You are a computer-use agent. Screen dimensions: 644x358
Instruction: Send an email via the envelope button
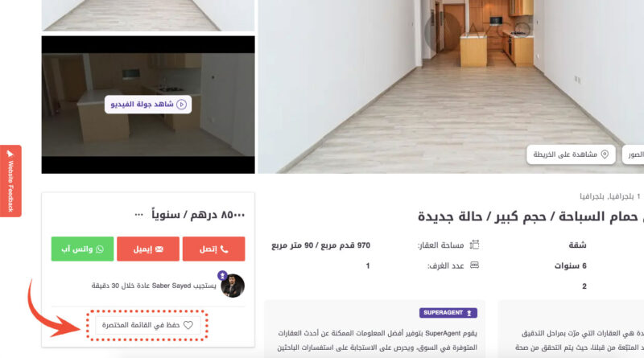(148, 249)
